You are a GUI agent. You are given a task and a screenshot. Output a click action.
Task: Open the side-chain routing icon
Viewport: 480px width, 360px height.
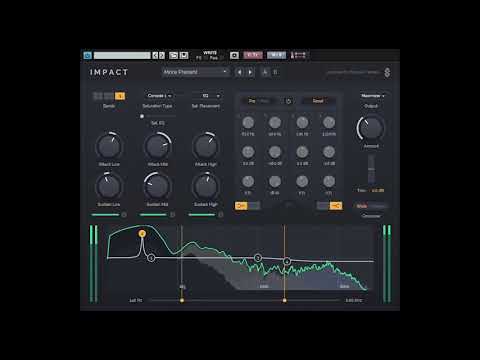(x=298, y=55)
